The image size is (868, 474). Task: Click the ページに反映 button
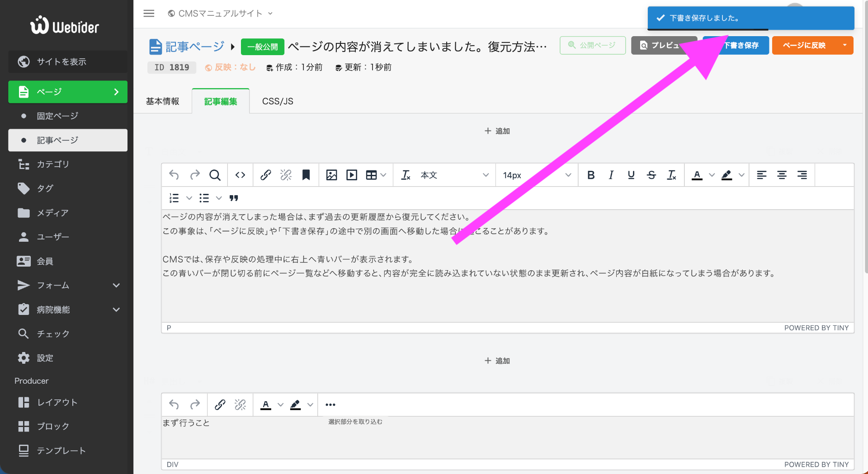pos(804,45)
